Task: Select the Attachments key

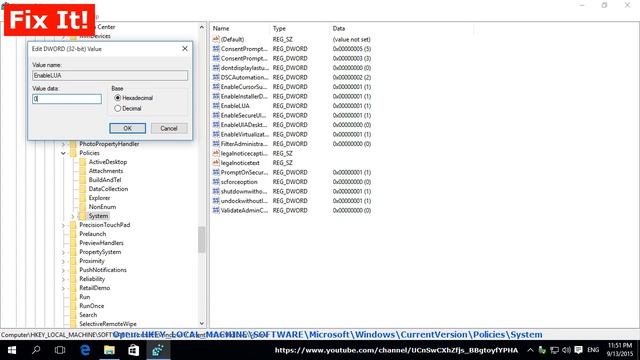Action: point(106,171)
